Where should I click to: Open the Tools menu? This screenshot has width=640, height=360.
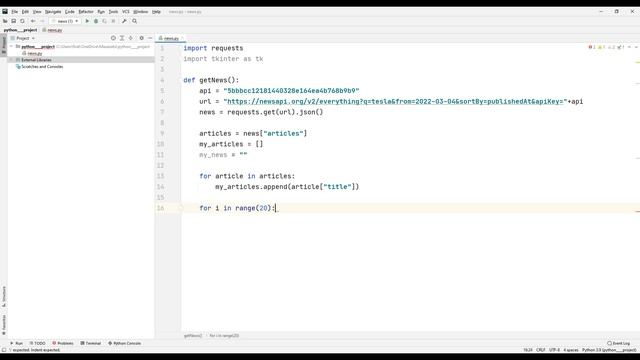click(x=113, y=12)
